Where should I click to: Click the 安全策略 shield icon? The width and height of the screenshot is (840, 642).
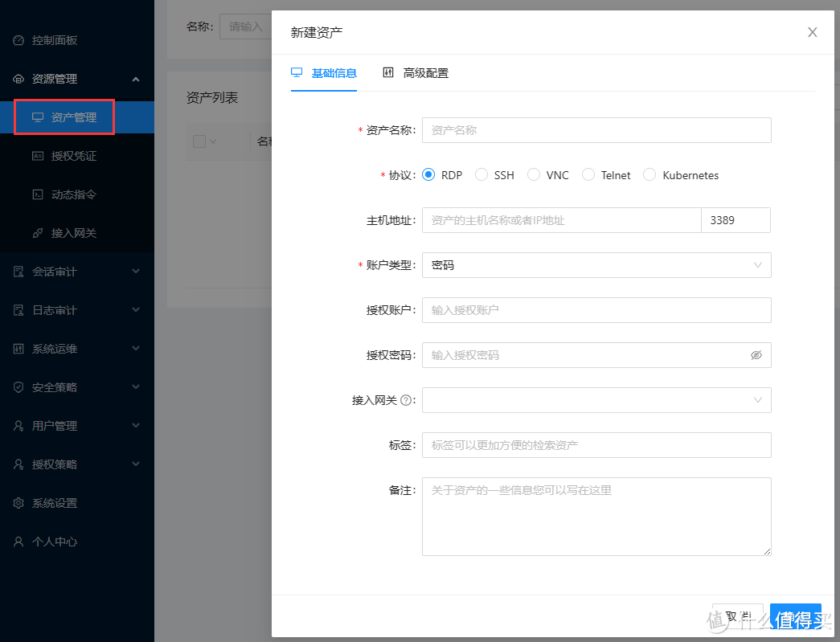pos(18,387)
